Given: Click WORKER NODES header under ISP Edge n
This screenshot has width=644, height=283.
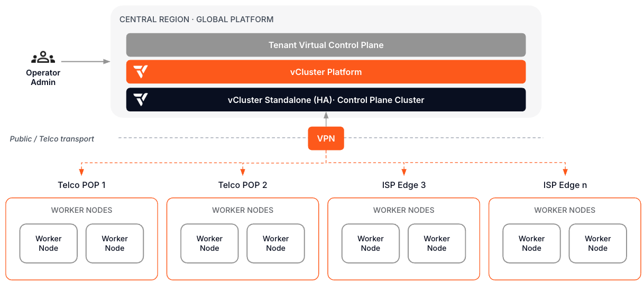Looking at the screenshot, I should coord(565,210).
